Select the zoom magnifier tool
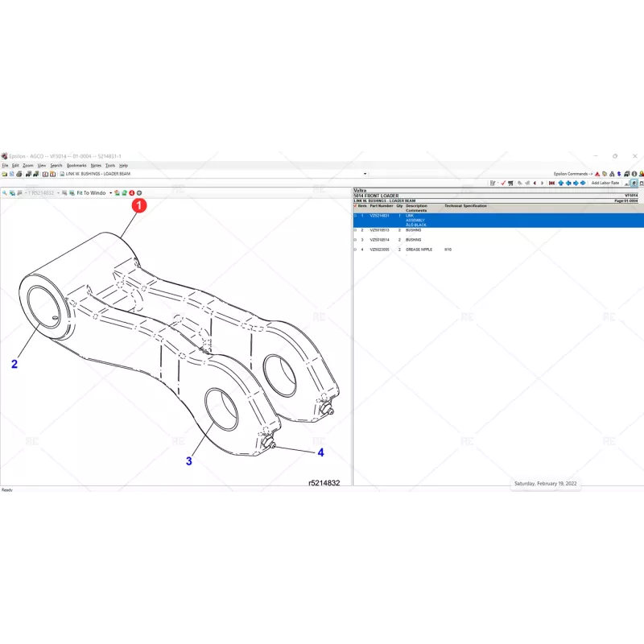The width and height of the screenshot is (644, 644). [x=5, y=192]
